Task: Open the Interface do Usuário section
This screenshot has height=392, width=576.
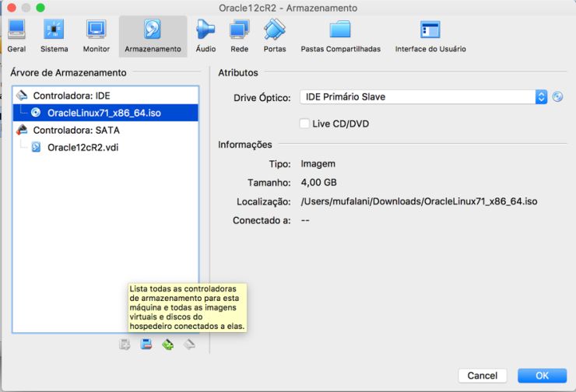Action: click(430, 36)
